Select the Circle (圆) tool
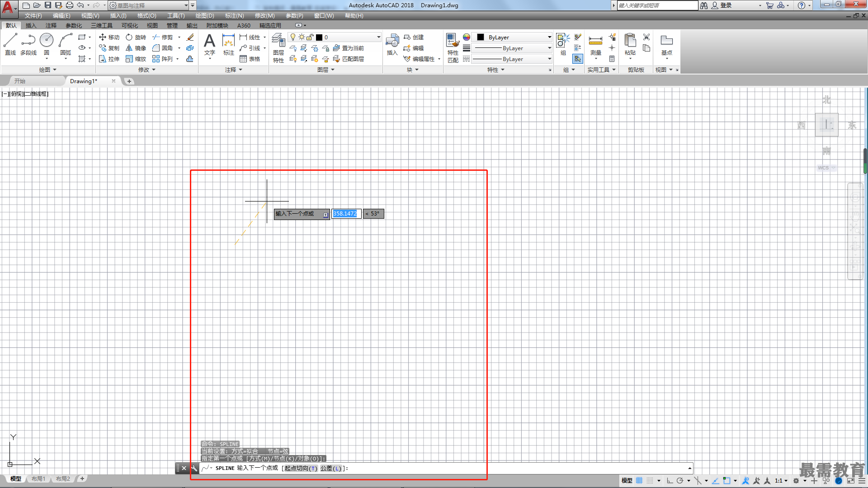The height and width of the screenshot is (488, 868). [x=46, y=44]
